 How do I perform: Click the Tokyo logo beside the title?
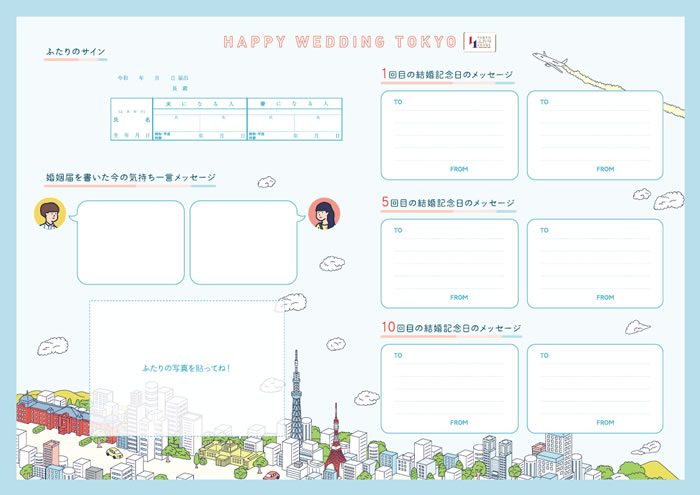(x=480, y=41)
